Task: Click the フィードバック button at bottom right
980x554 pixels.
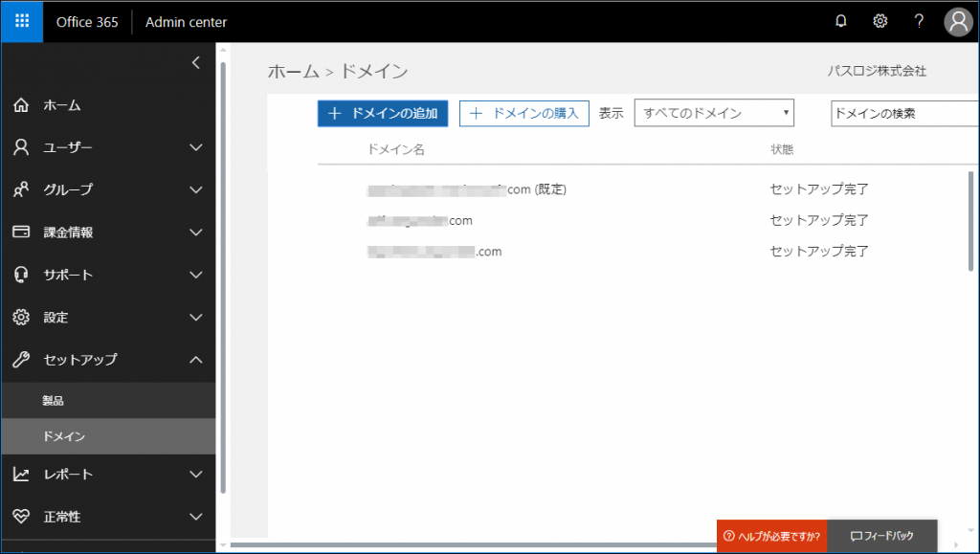Action: (881, 536)
